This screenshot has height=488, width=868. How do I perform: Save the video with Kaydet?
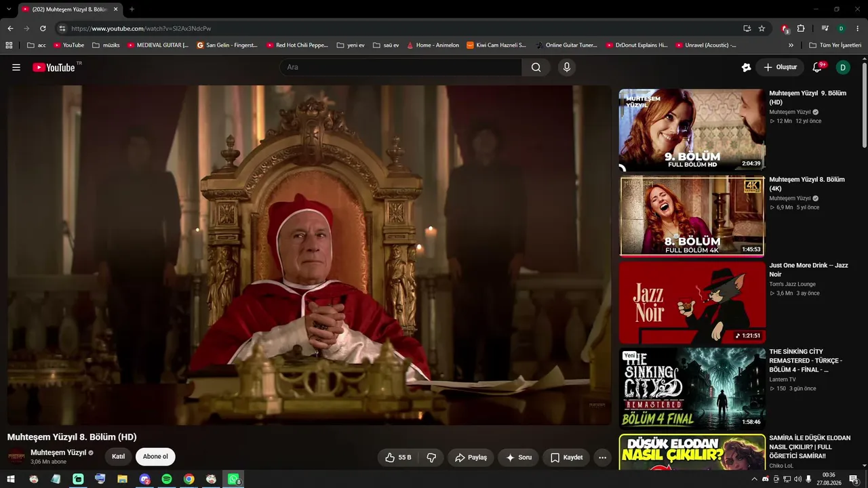[x=566, y=457]
